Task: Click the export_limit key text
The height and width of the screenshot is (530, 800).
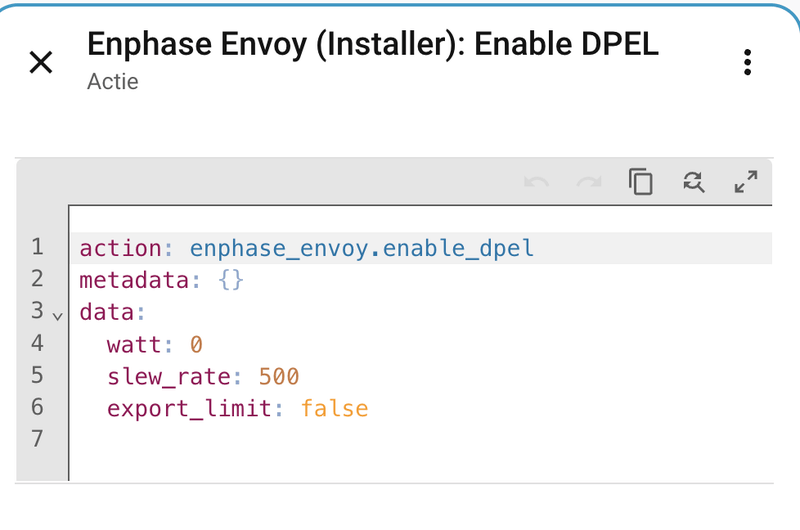Action: point(189,409)
